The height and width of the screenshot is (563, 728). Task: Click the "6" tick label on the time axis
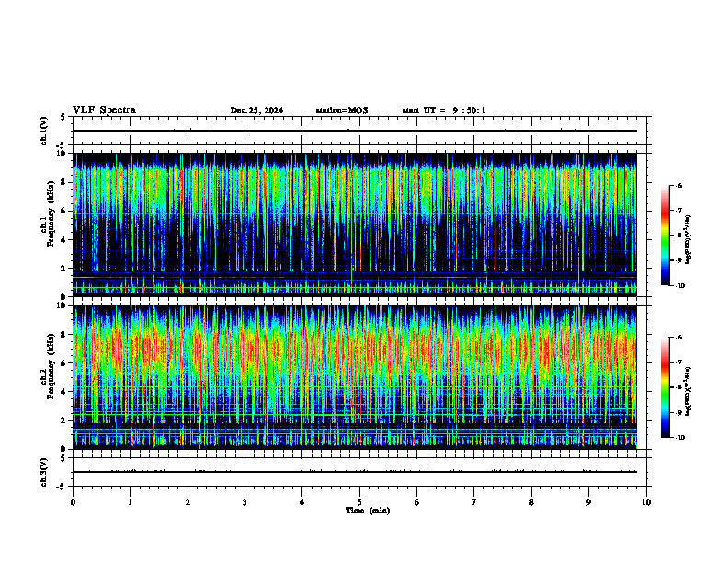417,502
